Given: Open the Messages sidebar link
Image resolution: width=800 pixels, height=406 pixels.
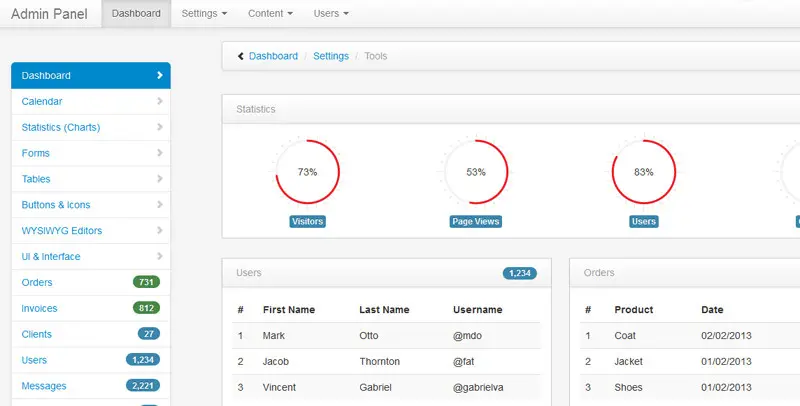Looking at the screenshot, I should pyautogui.click(x=91, y=386).
